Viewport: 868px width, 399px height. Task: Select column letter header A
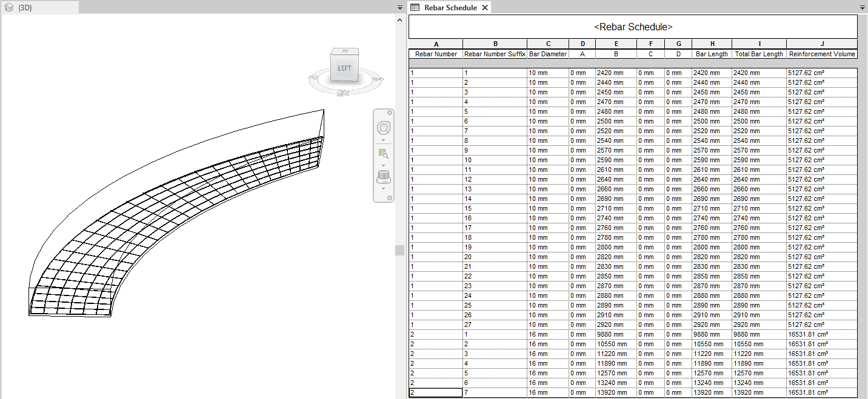point(436,44)
